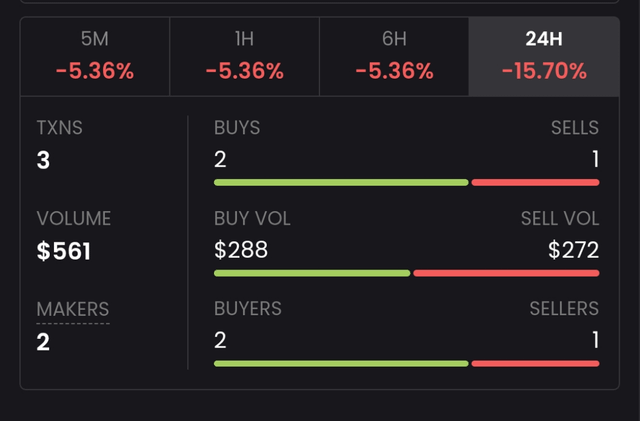Select the 24H timeframe tab
The width and height of the screenshot is (640, 421).
[544, 56]
